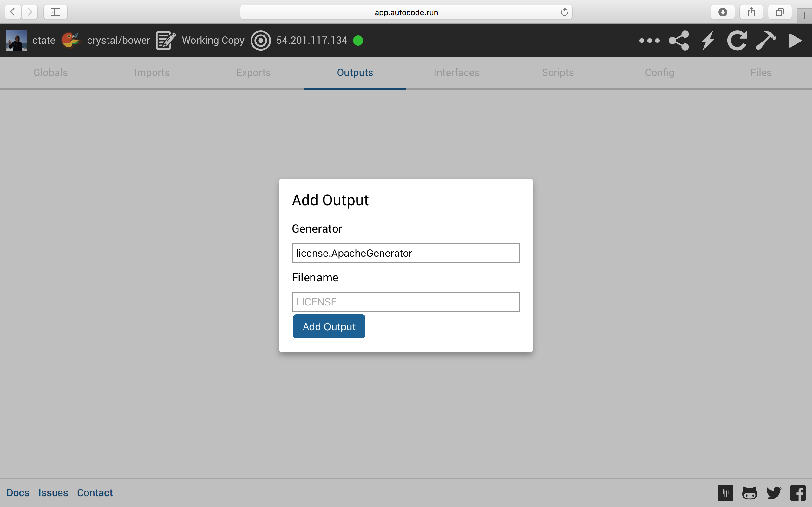The height and width of the screenshot is (507, 812).
Task: Open the Docs footer link
Action: tap(18, 492)
